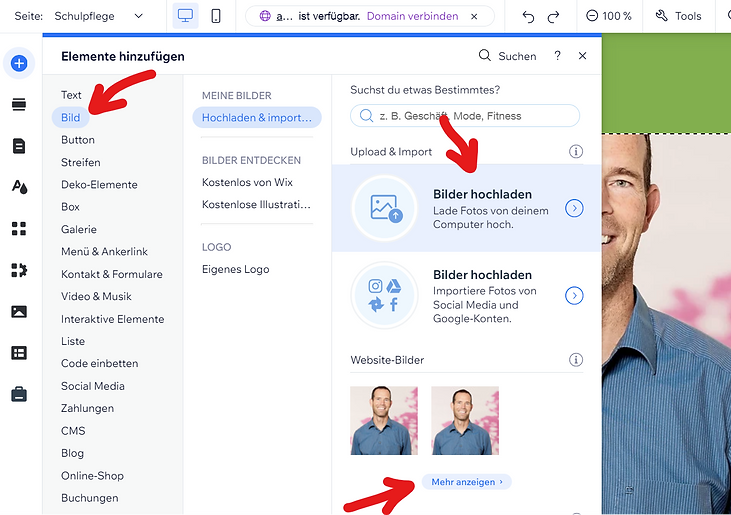
Task: Open the Seite Schulpflege page dropdown
Action: tap(98, 16)
